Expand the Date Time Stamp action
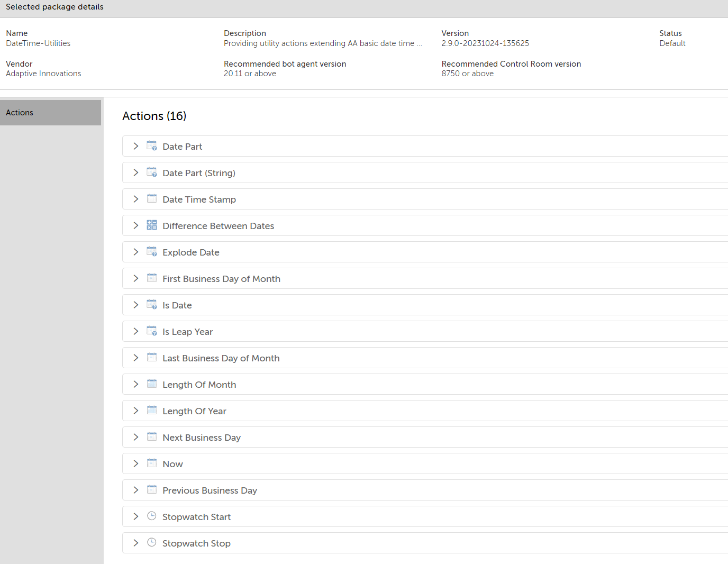The image size is (728, 564). (x=136, y=199)
